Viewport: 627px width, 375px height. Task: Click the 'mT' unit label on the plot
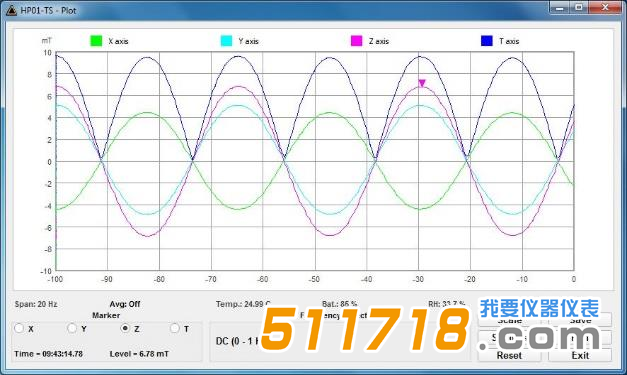46,41
